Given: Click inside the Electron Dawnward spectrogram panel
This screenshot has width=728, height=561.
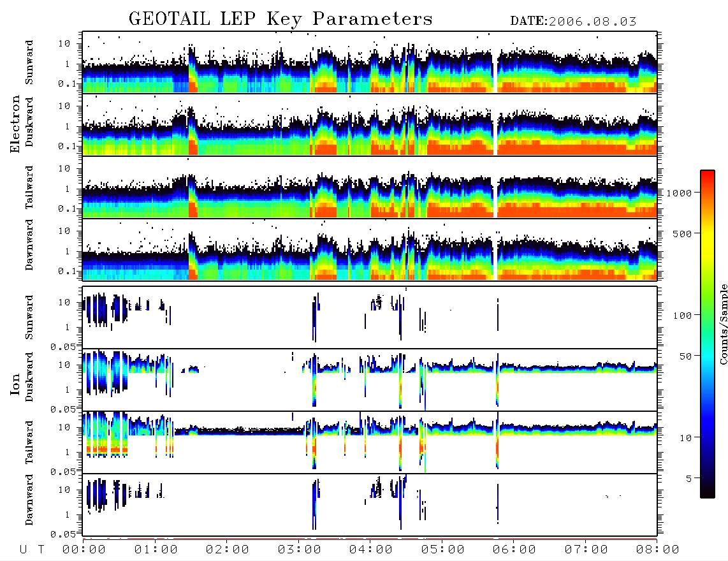Looking at the screenshot, I should coord(370,249).
